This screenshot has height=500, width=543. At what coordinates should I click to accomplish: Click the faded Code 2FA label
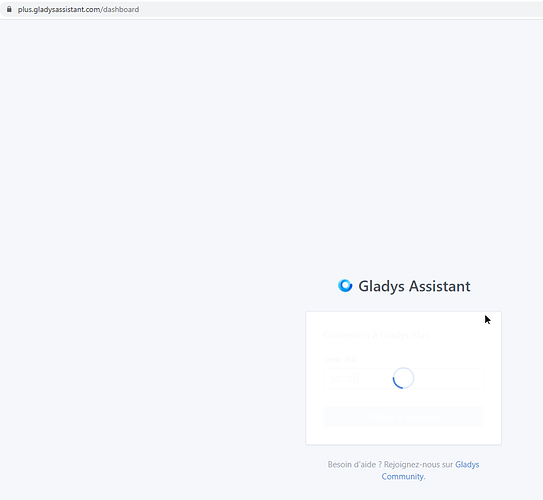[x=340, y=359]
